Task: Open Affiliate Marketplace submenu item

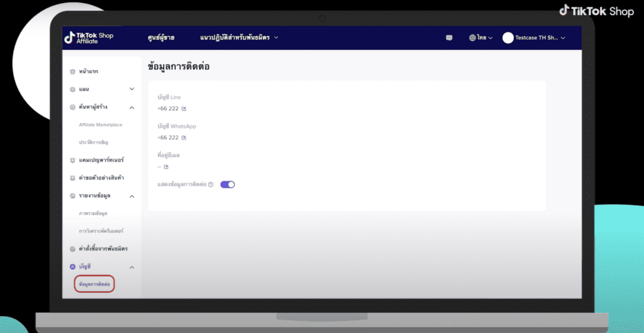Action: coord(101,125)
